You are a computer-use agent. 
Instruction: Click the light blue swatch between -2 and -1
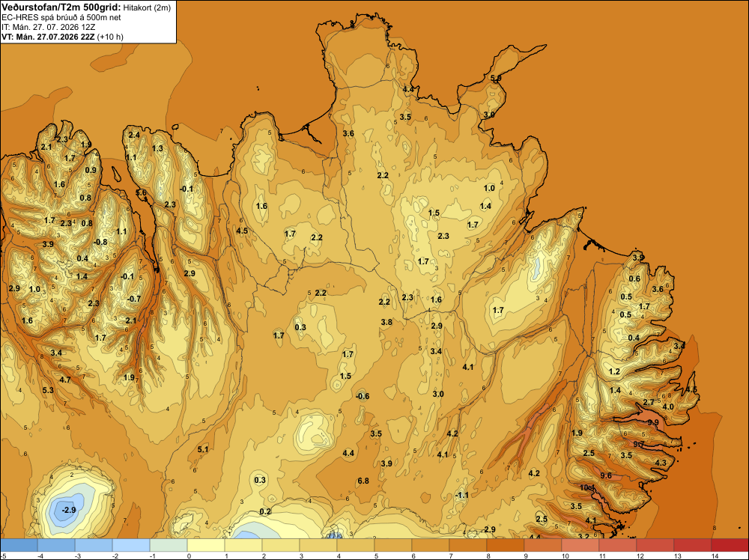click(x=131, y=545)
